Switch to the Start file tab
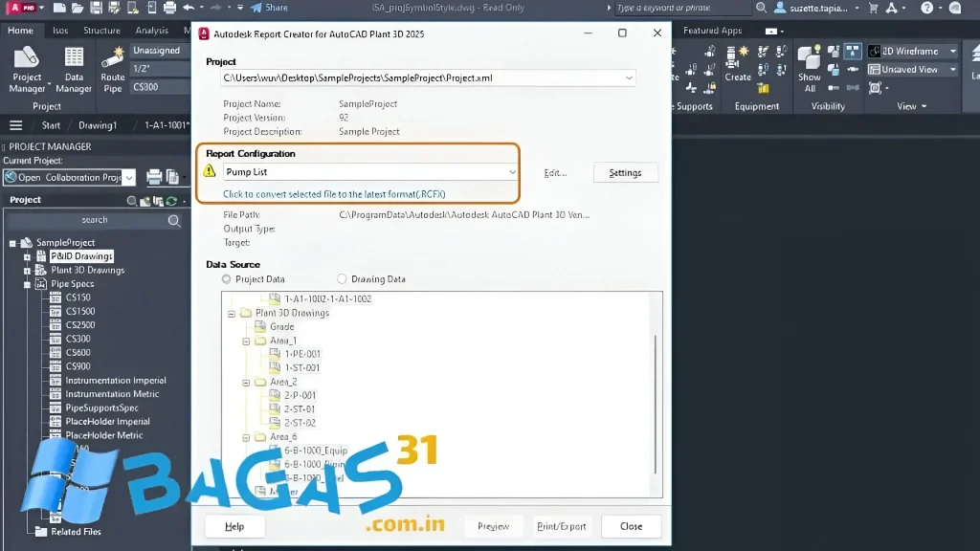Image resolution: width=980 pixels, height=551 pixels. (51, 125)
